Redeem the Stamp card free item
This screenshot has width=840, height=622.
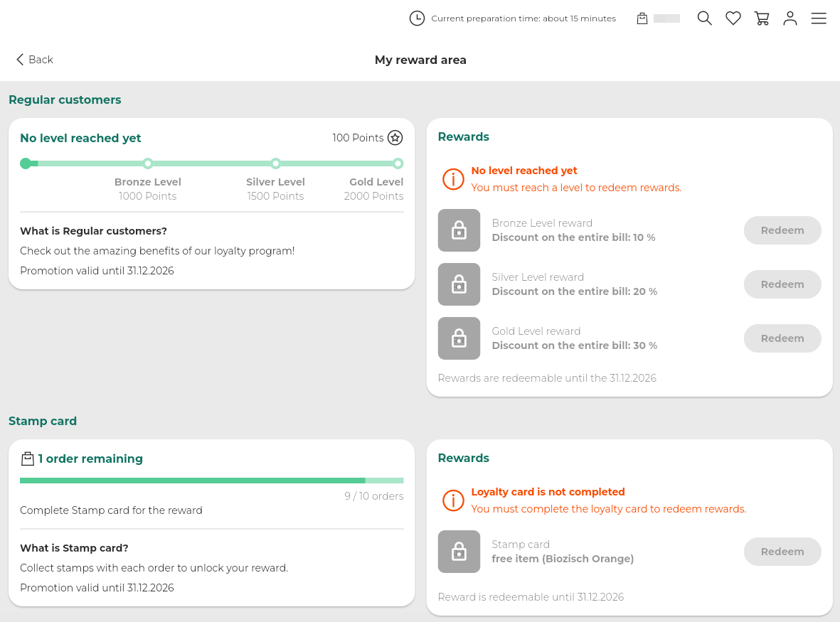(782, 552)
